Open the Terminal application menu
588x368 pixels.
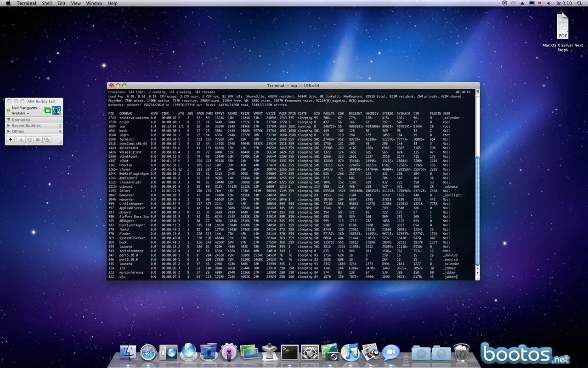27,3
